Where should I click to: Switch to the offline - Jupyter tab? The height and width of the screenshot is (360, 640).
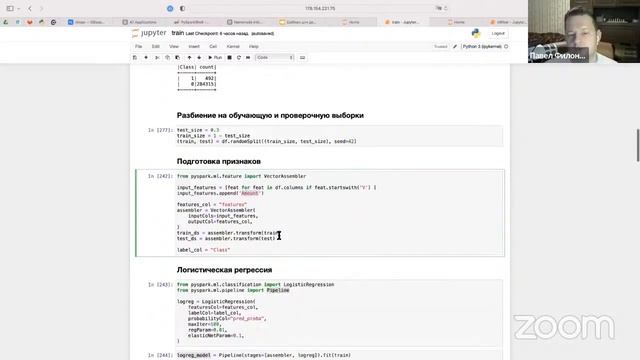click(x=508, y=22)
